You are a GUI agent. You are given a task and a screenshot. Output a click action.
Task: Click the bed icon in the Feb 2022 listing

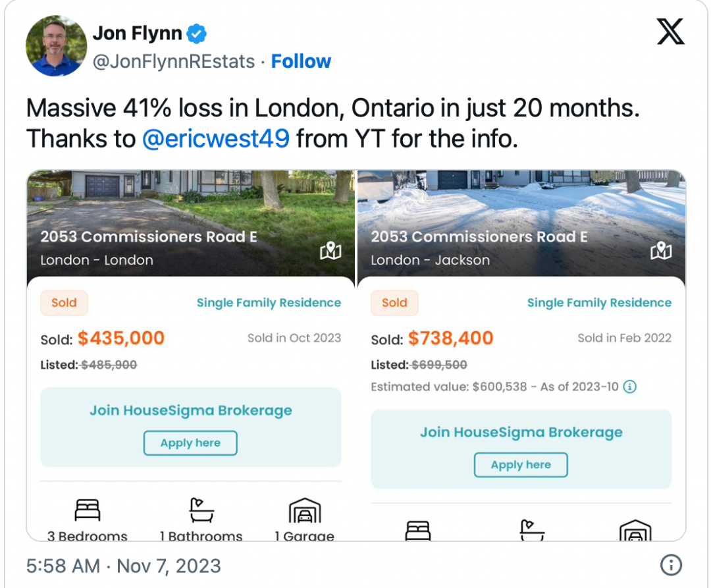pyautogui.click(x=417, y=531)
